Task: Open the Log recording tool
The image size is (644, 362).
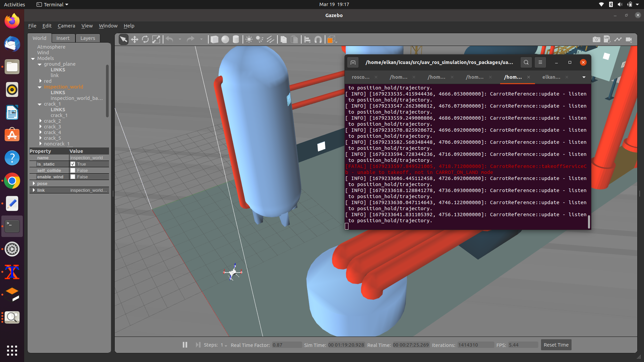Action: pyautogui.click(x=607, y=39)
